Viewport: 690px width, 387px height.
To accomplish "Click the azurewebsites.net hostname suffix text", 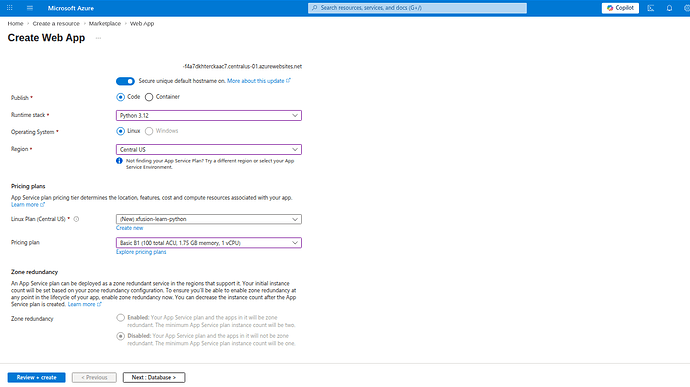I will pyautogui.click(x=242, y=66).
